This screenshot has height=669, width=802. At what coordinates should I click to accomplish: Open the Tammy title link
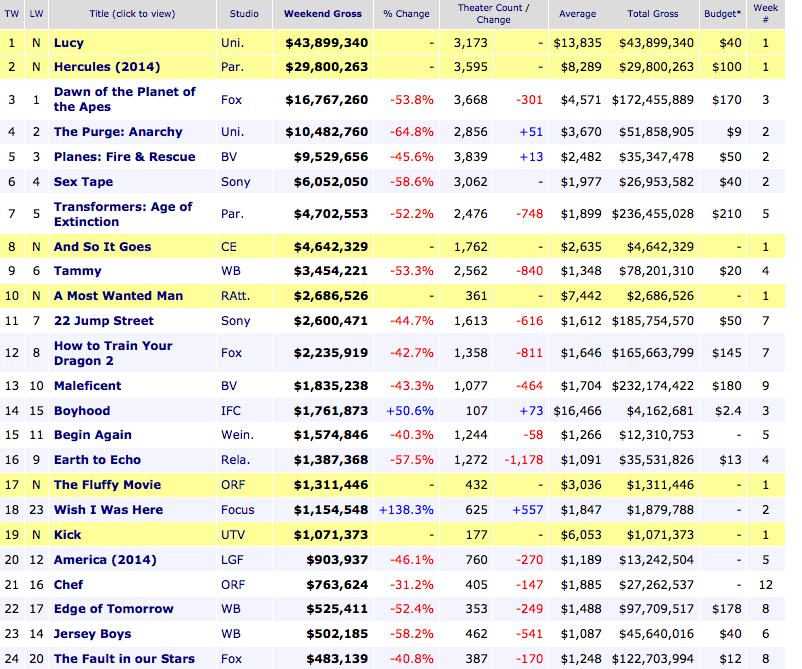(78, 271)
